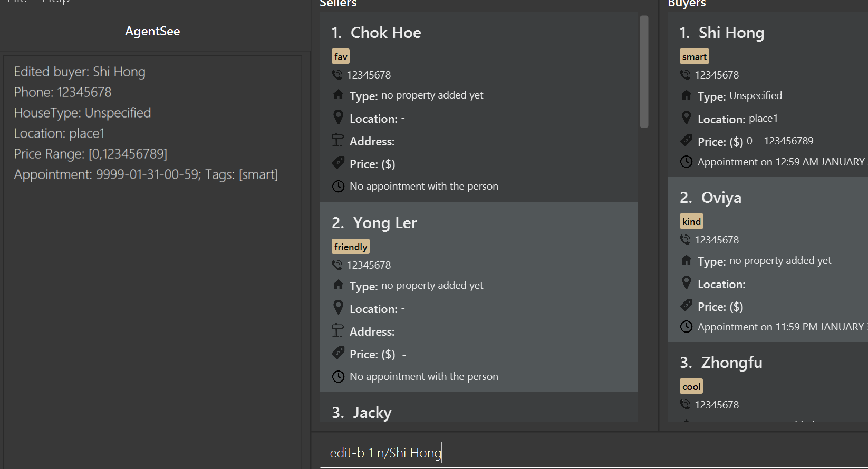The height and width of the screenshot is (469, 868).
Task: Click the price tag icon for Yong Ler
Action: pyautogui.click(x=338, y=353)
